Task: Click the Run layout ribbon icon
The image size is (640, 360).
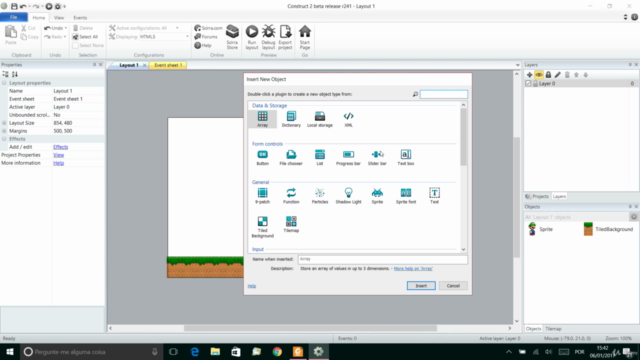Action: coord(252,37)
